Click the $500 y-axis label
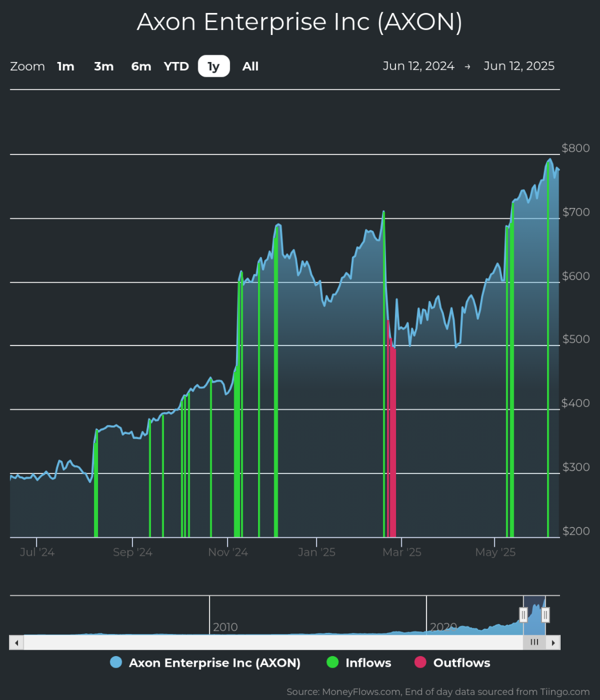 click(x=576, y=339)
